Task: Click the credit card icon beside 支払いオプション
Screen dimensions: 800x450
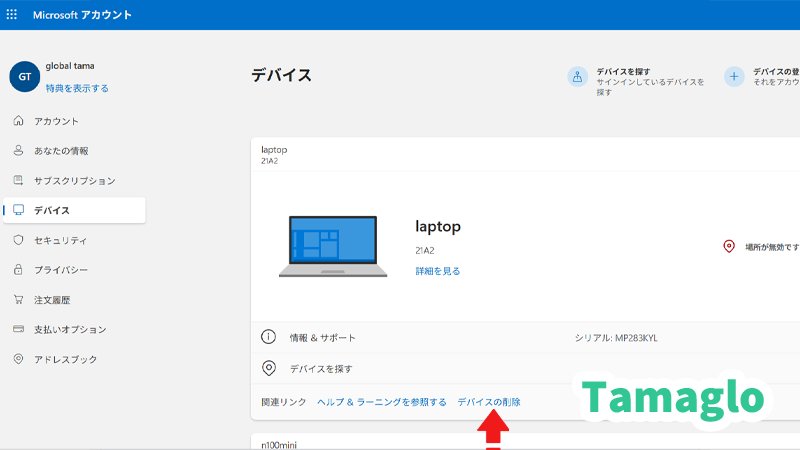Action: click(18, 329)
